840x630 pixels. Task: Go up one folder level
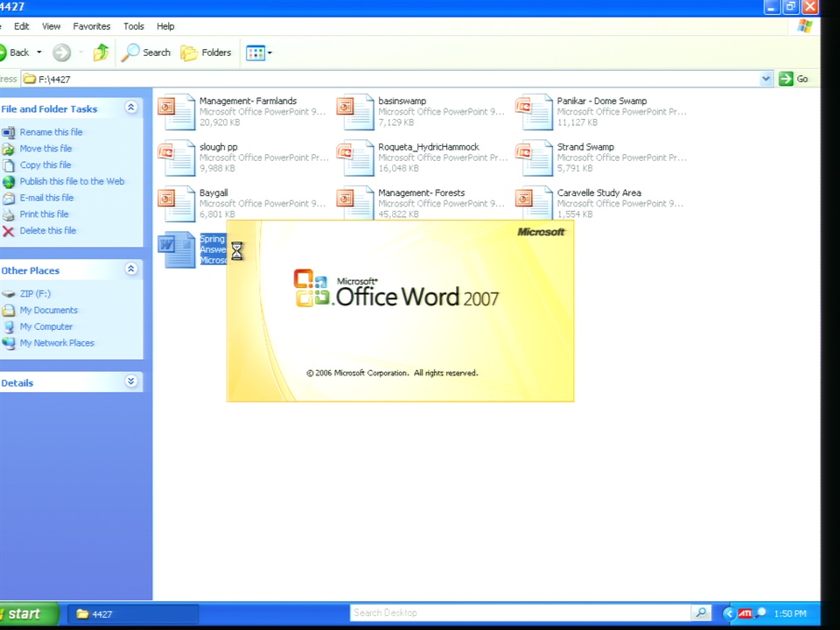[101, 52]
